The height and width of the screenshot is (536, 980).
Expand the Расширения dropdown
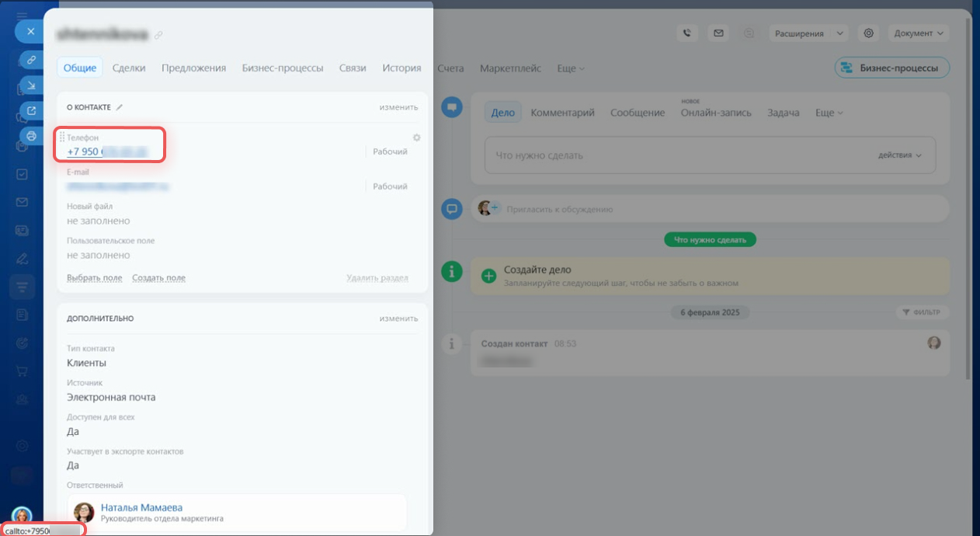pyautogui.click(x=808, y=33)
